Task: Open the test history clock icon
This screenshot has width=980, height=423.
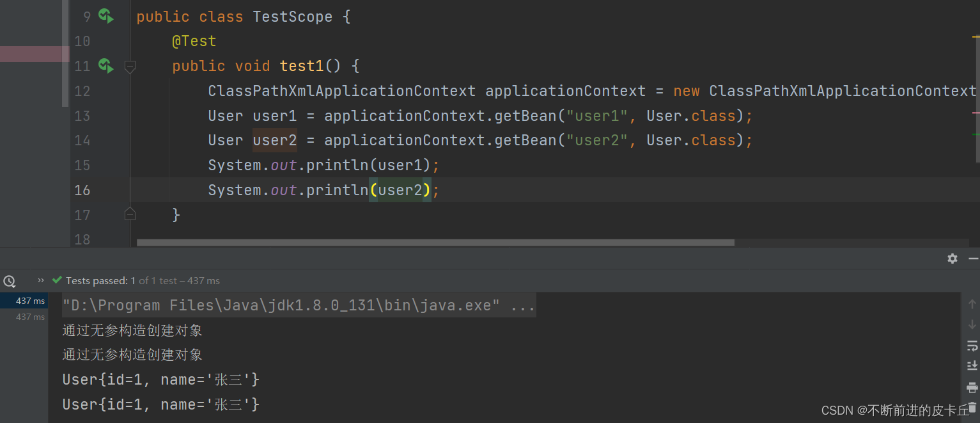Action: click(x=9, y=280)
